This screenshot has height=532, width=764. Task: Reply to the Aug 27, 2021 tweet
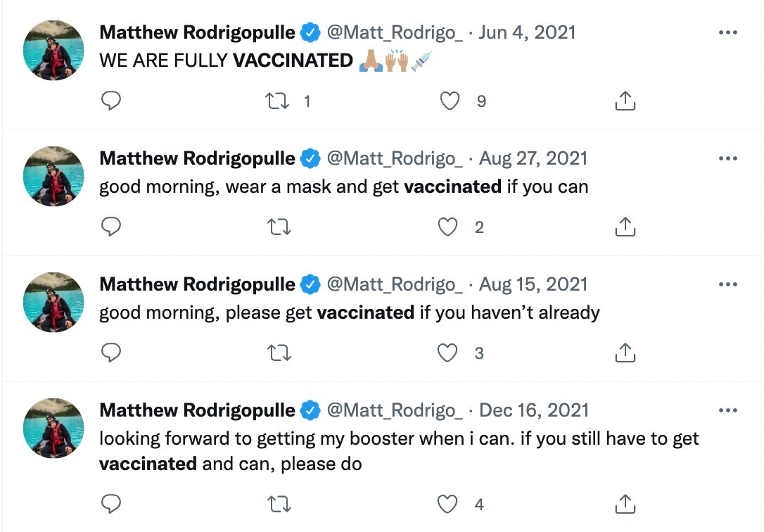click(x=111, y=227)
